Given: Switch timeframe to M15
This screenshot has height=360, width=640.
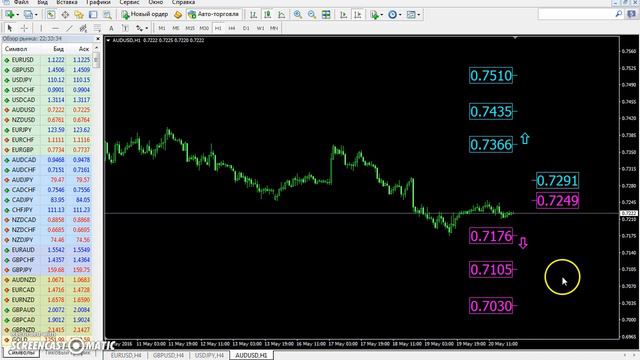Looking at the screenshot, I should 190,28.
